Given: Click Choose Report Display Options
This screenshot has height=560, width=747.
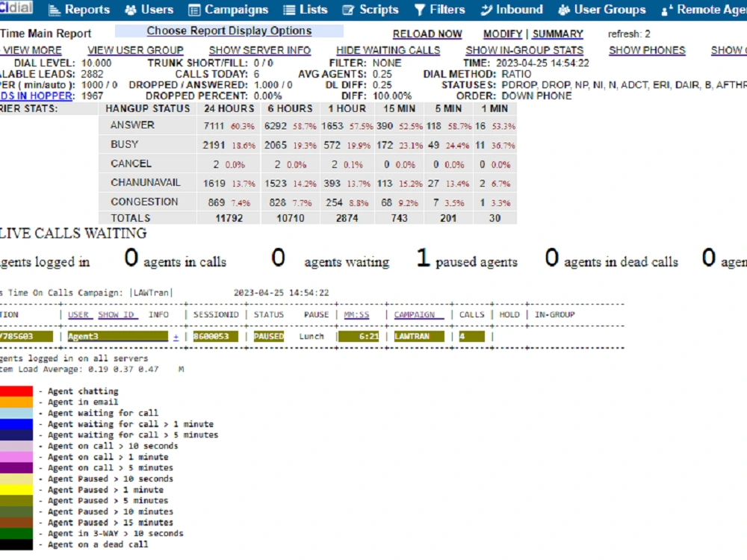Looking at the screenshot, I should point(229,31).
